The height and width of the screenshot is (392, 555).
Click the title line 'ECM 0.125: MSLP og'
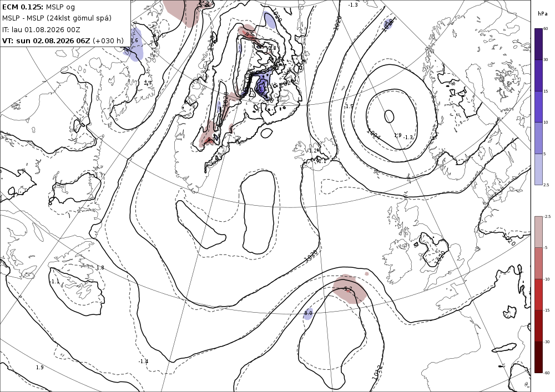click(39, 7)
